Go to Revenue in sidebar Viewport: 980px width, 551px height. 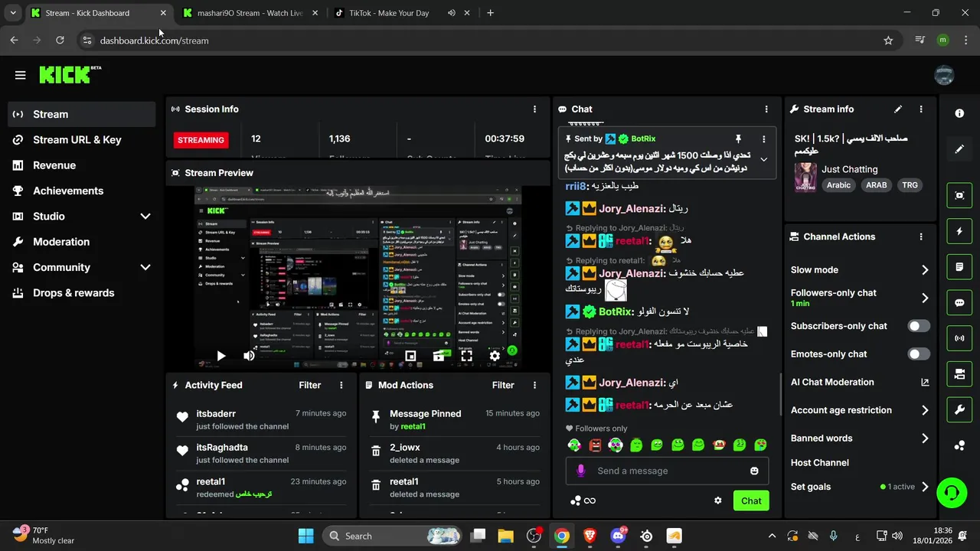pyautogui.click(x=81, y=165)
